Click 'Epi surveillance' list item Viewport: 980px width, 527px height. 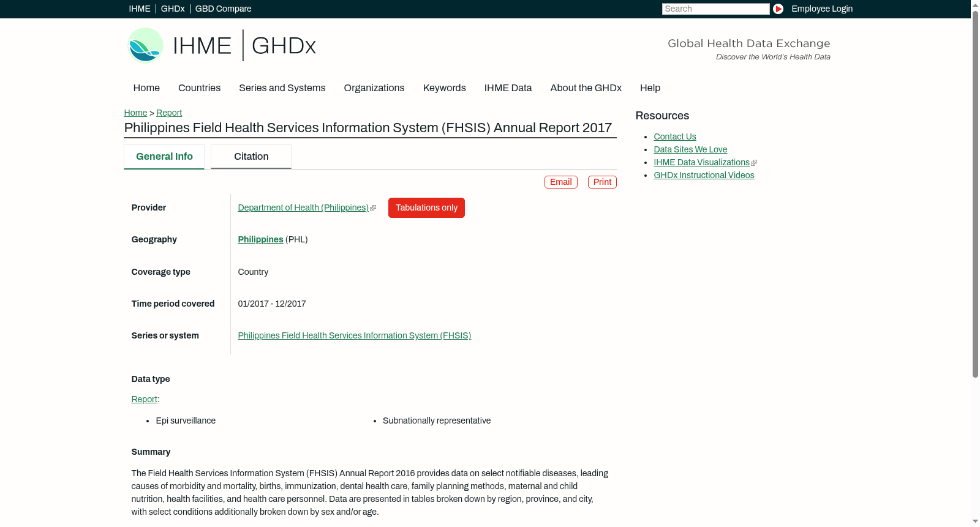point(186,421)
